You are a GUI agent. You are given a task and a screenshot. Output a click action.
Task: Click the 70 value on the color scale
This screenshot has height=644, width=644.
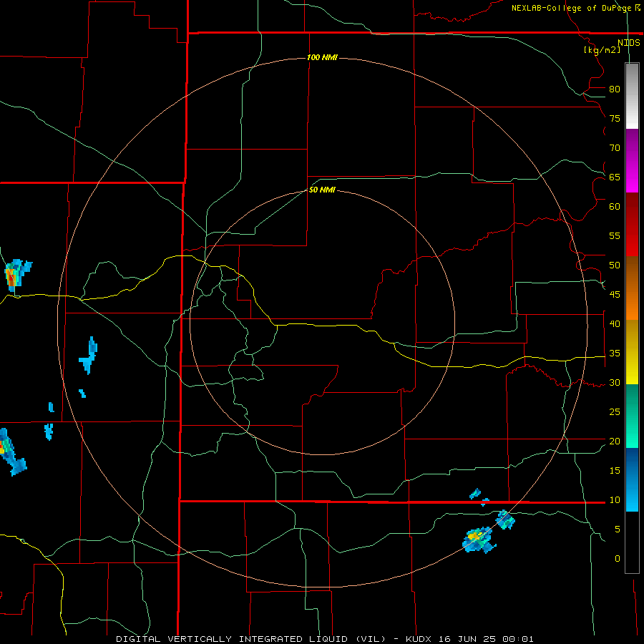point(615,148)
